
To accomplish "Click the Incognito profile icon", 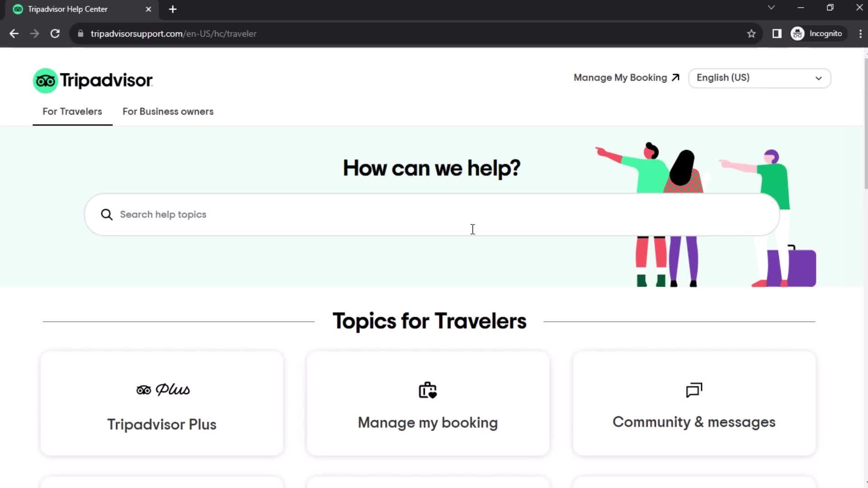I will point(797,34).
